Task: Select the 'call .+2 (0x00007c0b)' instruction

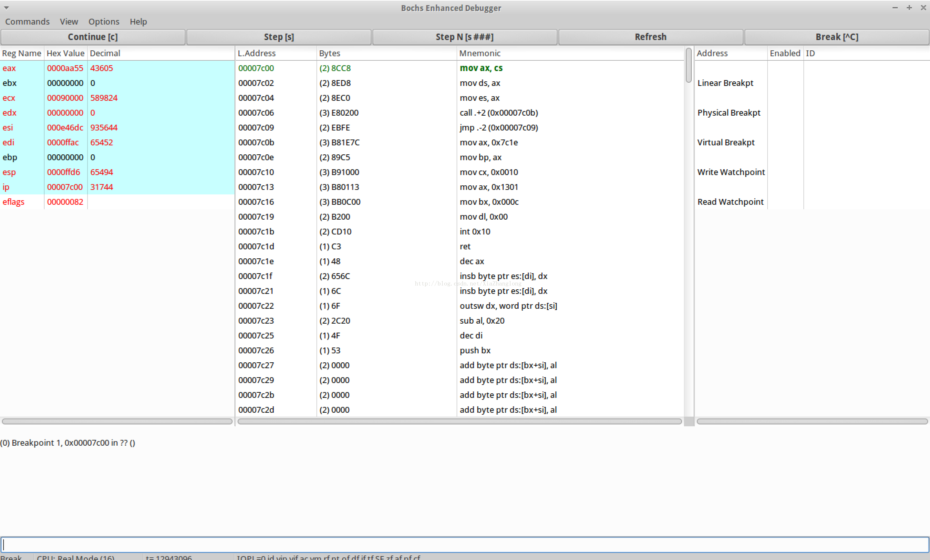Action: click(x=460, y=113)
